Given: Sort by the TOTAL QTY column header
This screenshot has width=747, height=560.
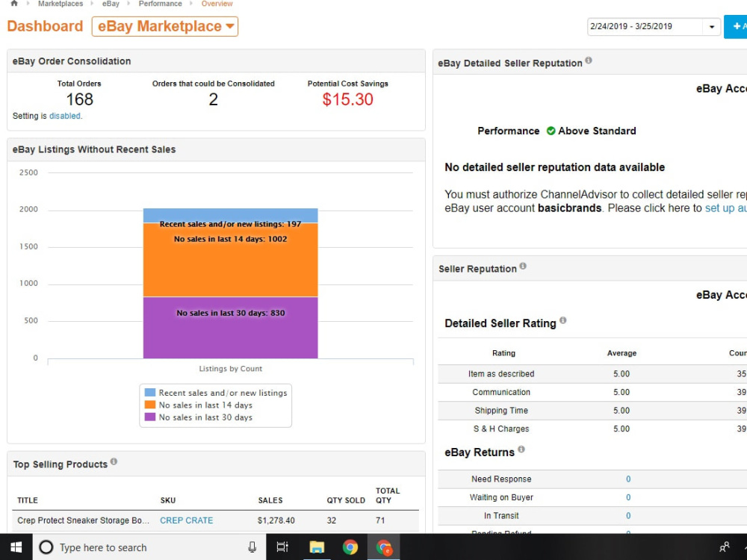Looking at the screenshot, I should point(387,496).
